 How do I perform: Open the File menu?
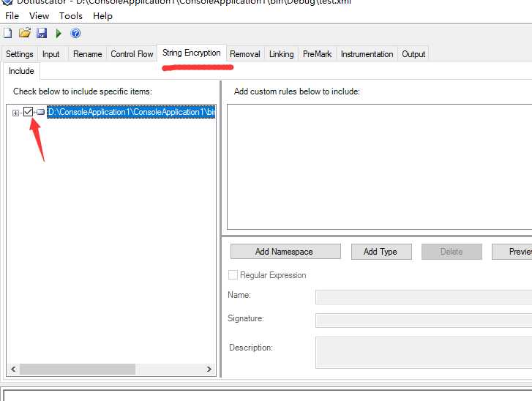pyautogui.click(x=12, y=16)
